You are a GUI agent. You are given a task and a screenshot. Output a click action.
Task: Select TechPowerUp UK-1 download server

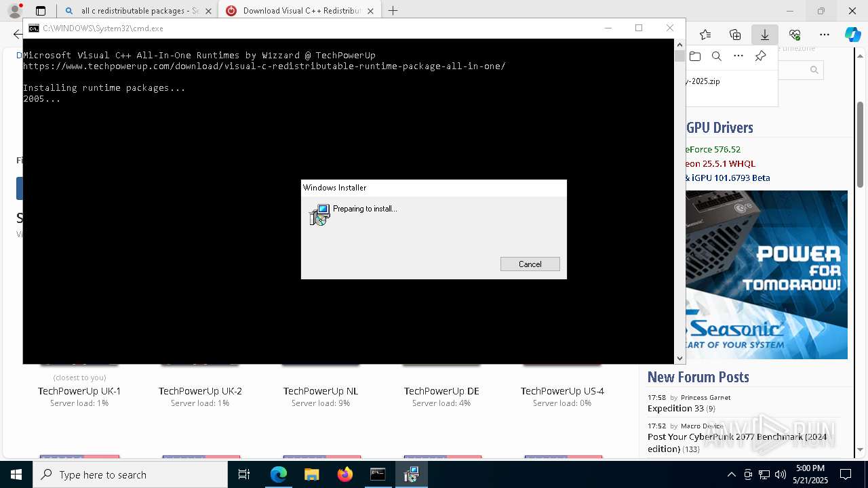click(79, 391)
